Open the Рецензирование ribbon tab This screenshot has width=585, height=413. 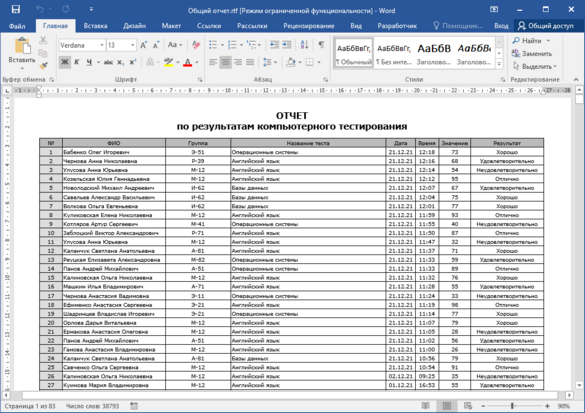tap(309, 26)
